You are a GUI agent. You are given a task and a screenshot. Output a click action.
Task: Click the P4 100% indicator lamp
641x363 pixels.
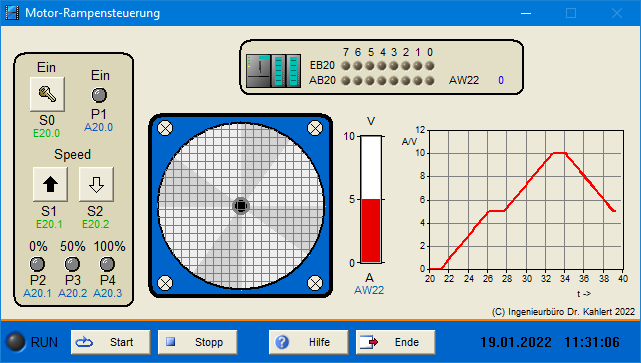pos(107,264)
